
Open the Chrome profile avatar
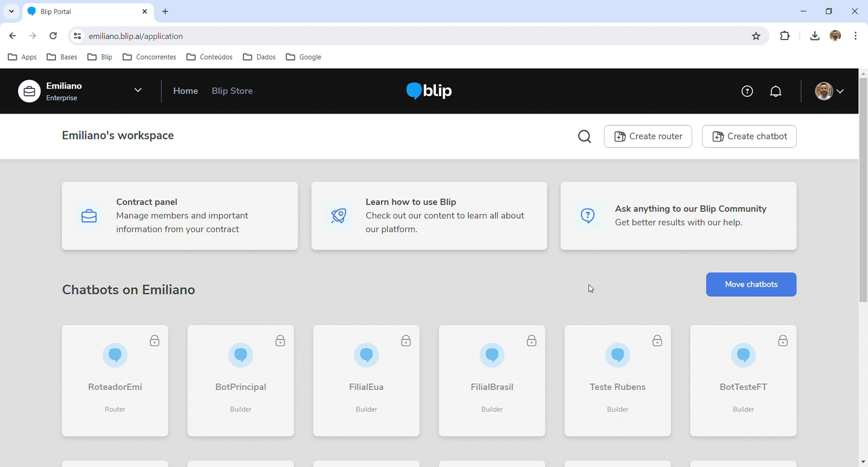coord(835,36)
